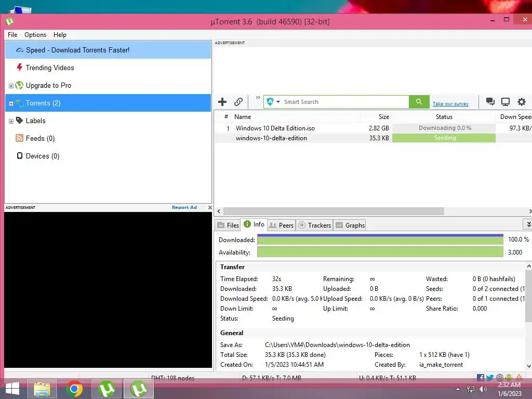
Task: Click the Smart Search input field
Action: coord(345,102)
